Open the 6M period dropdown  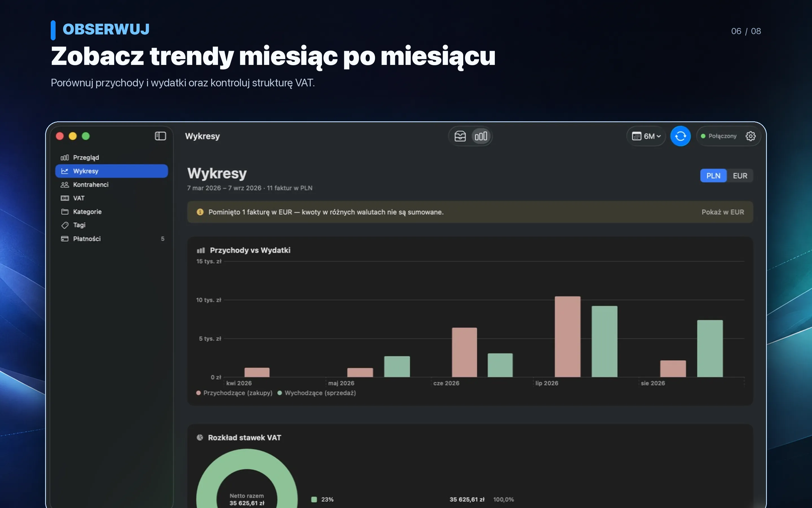pyautogui.click(x=646, y=136)
